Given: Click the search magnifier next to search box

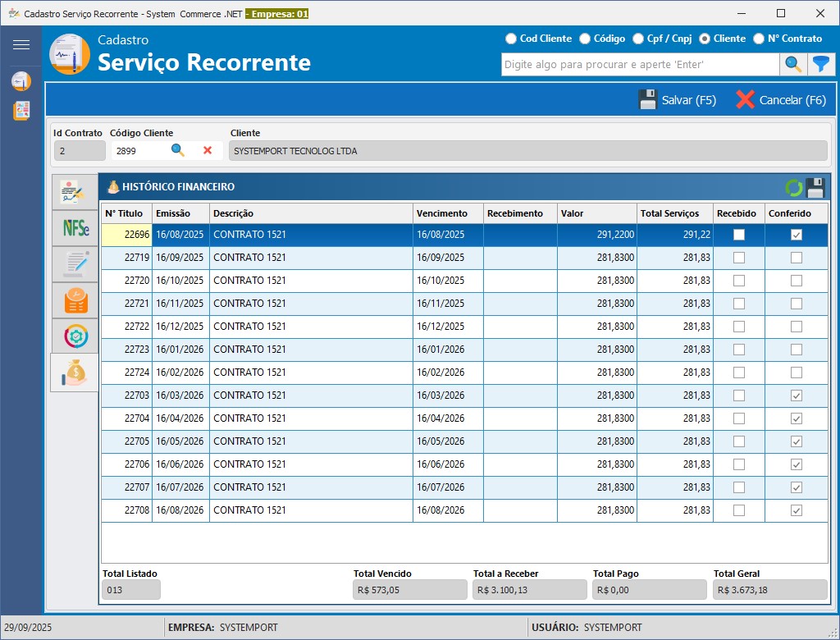Looking at the screenshot, I should click(x=793, y=65).
